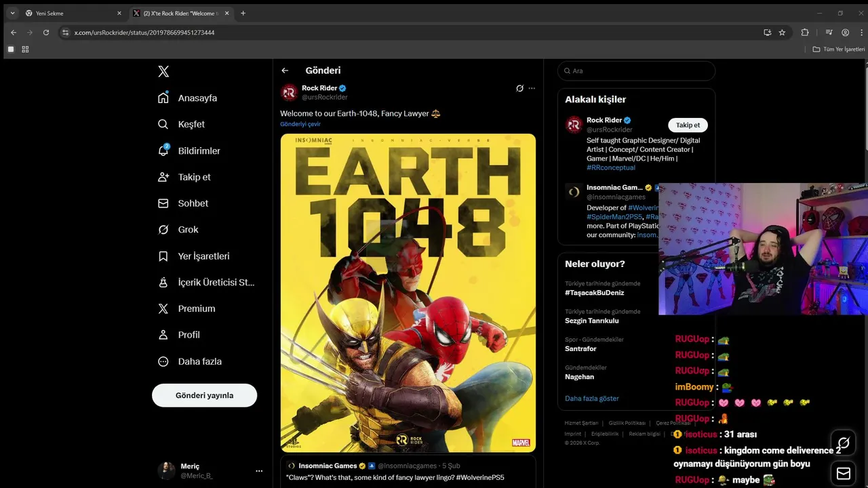Image resolution: width=868 pixels, height=488 pixels.
Task: Click Rock Rider avatar in post header
Action: 290,92
